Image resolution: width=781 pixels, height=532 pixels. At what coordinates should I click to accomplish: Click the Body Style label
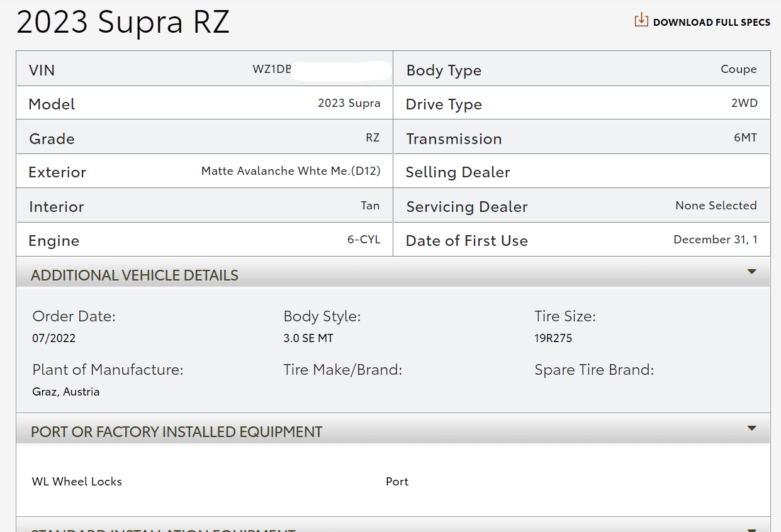click(x=322, y=316)
